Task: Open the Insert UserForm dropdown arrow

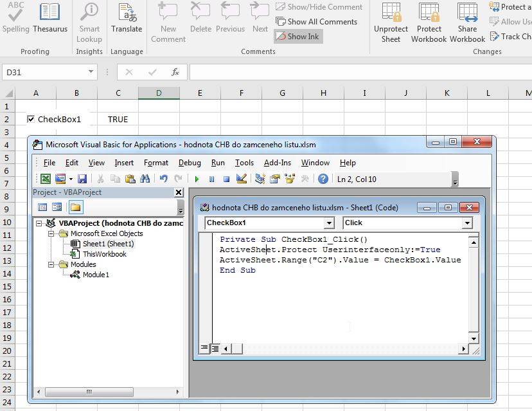Action: click(71, 179)
